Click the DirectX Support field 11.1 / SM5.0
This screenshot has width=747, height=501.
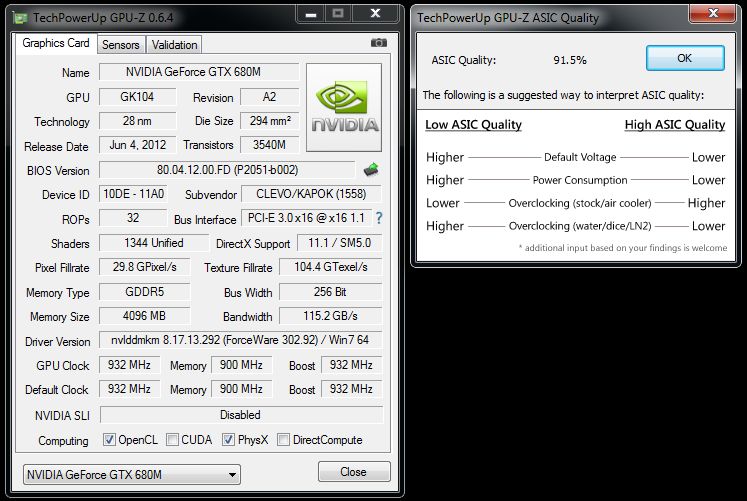point(340,243)
